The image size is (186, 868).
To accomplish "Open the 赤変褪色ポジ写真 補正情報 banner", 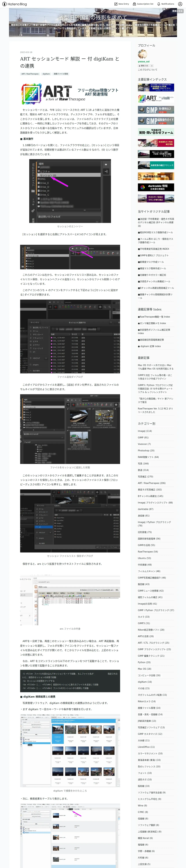I will coord(156,143).
